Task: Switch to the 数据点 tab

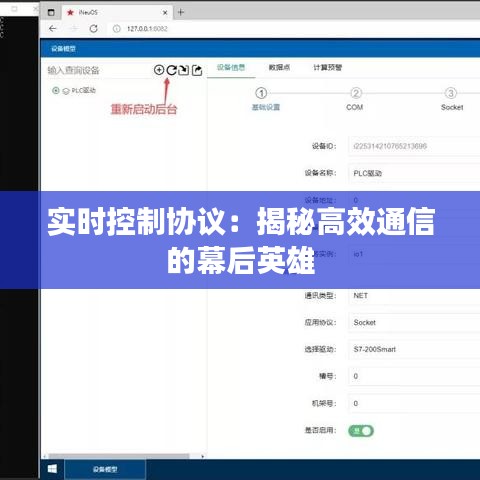Action: point(279,68)
